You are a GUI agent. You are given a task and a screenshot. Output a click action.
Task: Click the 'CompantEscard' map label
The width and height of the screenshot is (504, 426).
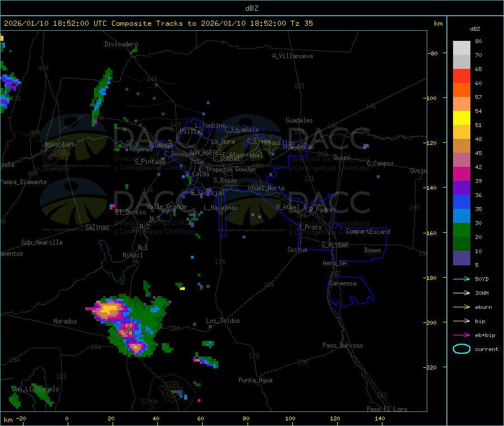[x=368, y=231]
